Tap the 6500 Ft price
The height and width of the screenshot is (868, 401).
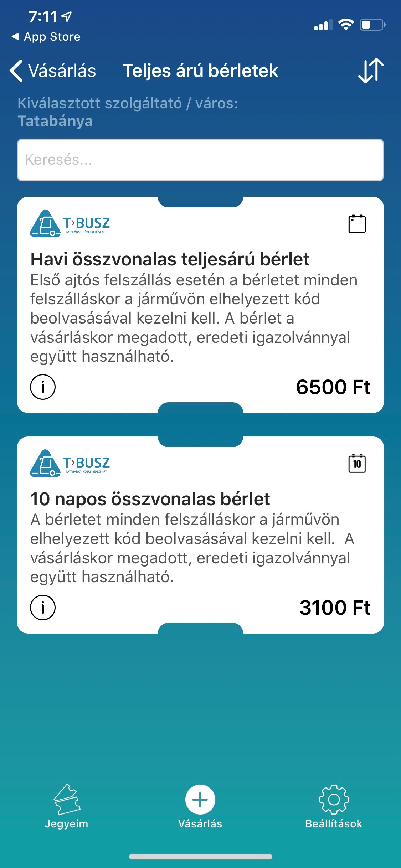coord(333,387)
